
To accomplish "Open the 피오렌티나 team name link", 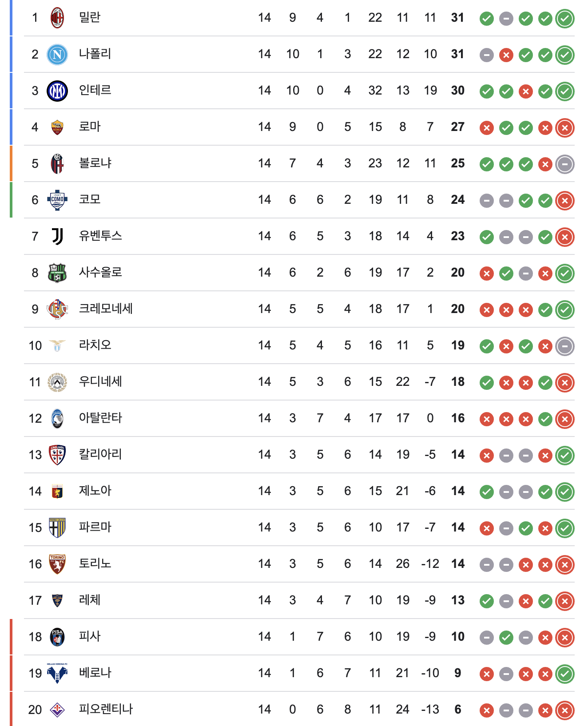I will coord(106,710).
